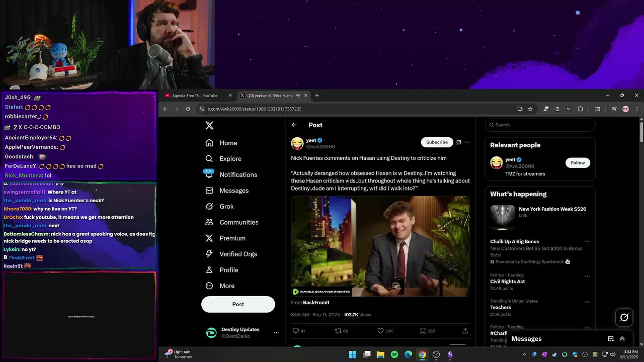The image size is (644, 362).
Task: Click the repost icon with 68
Action: tap(342, 331)
